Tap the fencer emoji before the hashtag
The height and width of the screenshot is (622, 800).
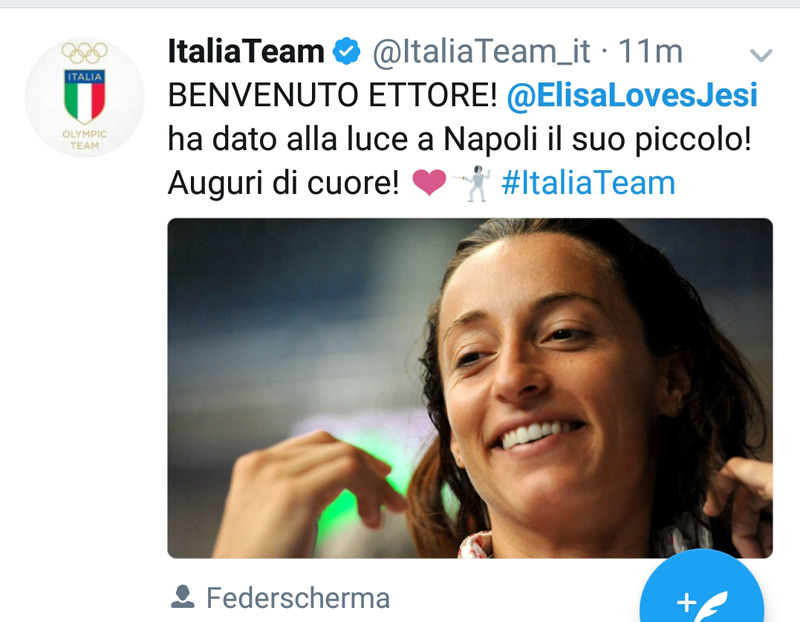(472, 183)
